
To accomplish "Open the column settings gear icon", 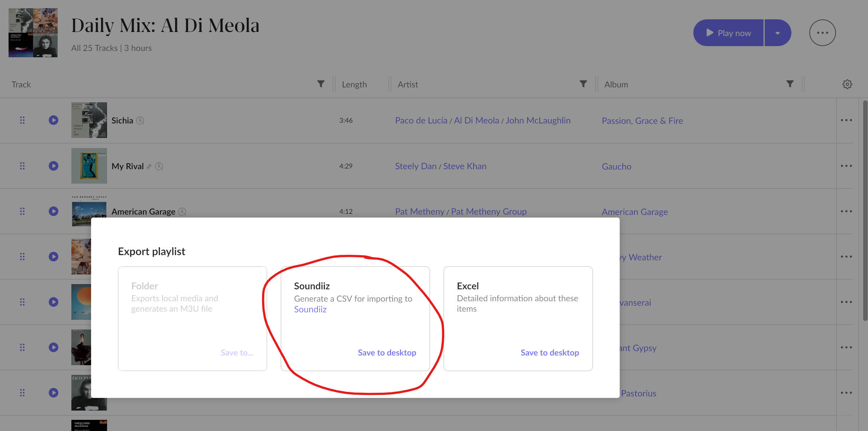I will click(847, 84).
